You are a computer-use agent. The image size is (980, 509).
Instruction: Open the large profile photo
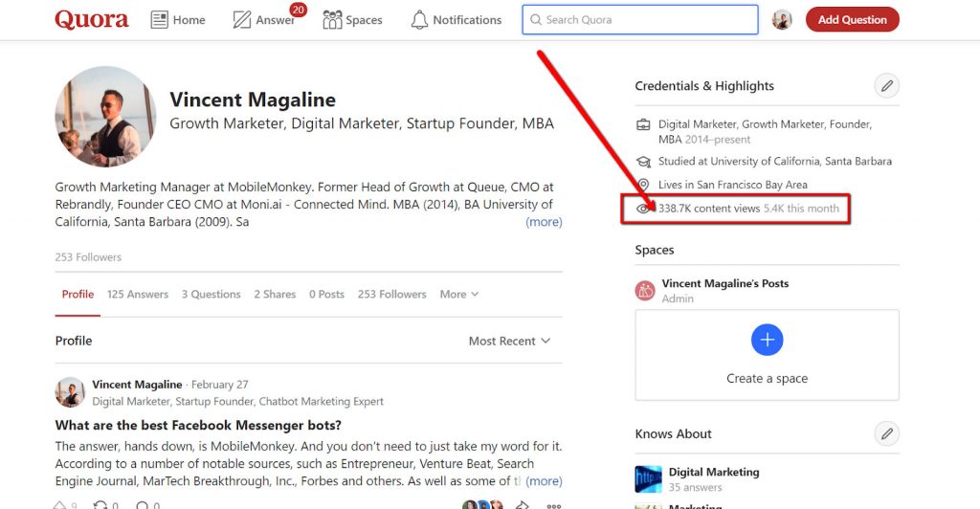105,117
